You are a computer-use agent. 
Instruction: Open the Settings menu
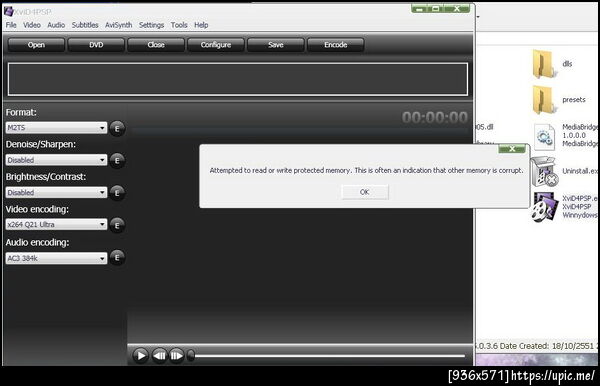(x=151, y=25)
